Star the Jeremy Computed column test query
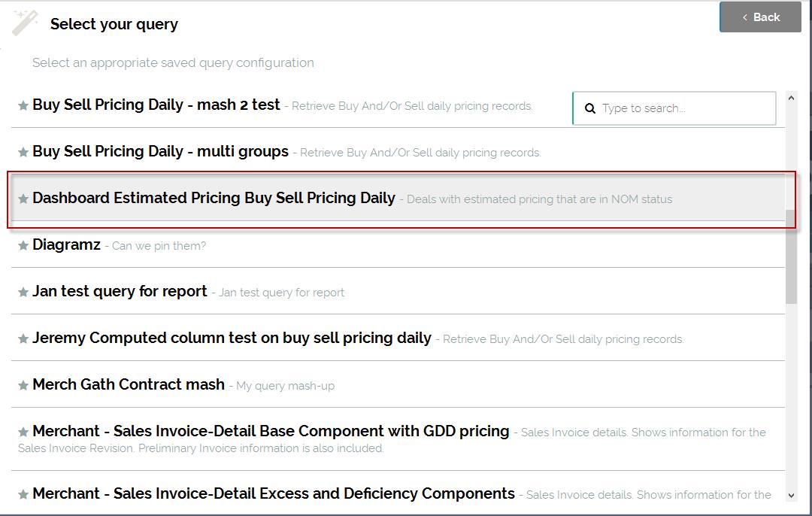The image size is (812, 516). [23, 338]
